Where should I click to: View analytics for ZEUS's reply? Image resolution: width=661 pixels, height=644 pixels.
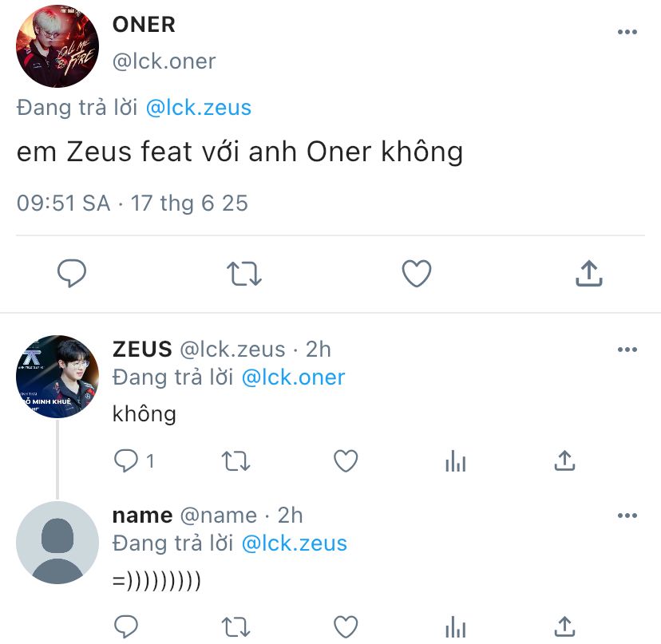pyautogui.click(x=455, y=460)
